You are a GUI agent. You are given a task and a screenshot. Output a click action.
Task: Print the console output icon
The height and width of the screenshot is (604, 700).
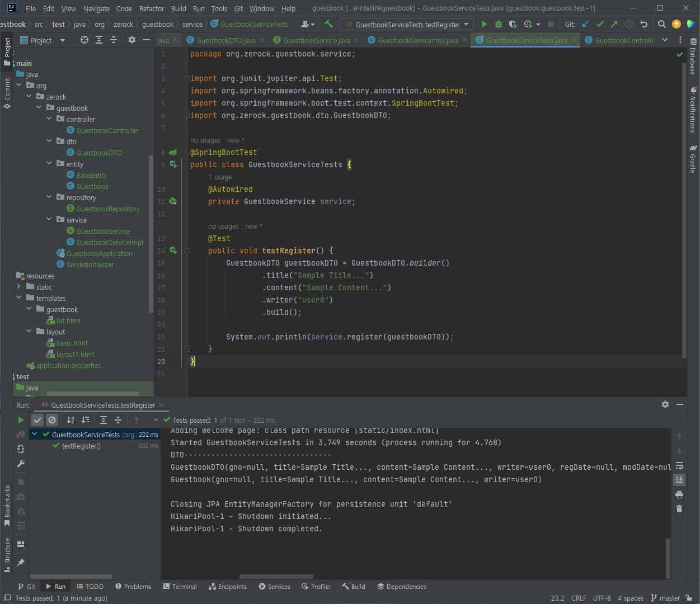point(679,494)
